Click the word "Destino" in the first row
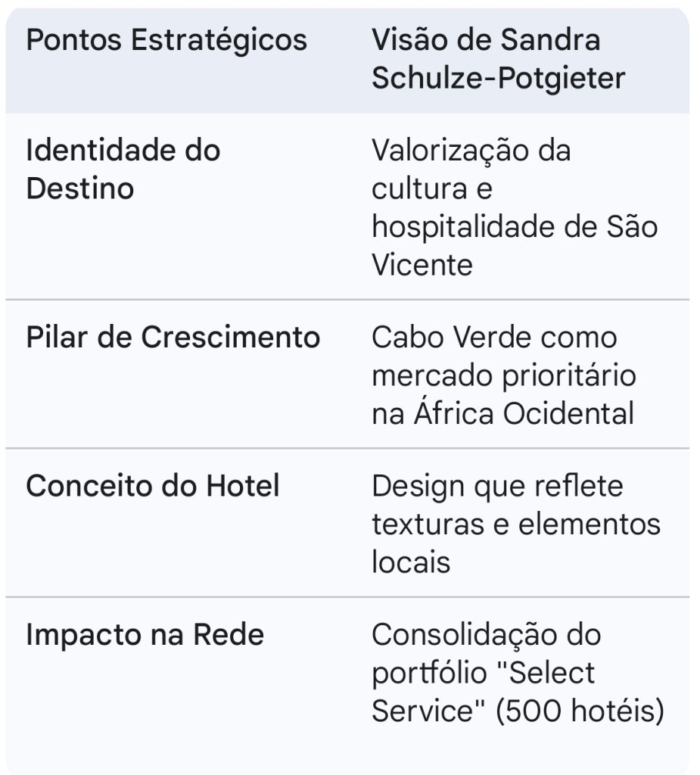The height and width of the screenshot is (775, 700). pyautogui.click(x=79, y=188)
